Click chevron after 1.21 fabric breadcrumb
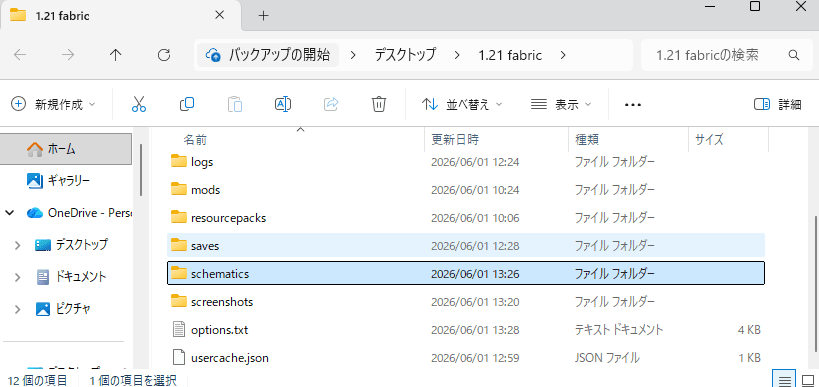819x387 pixels. [563, 55]
